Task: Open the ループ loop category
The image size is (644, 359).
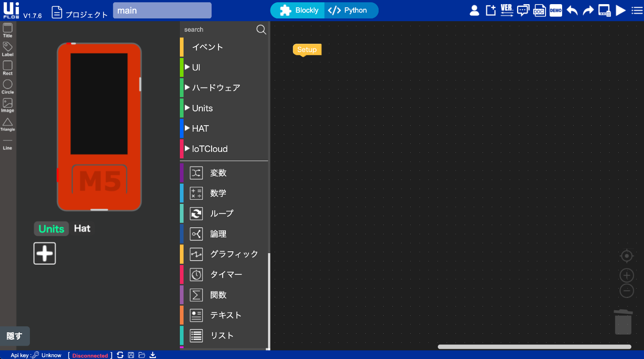Action: click(x=224, y=213)
